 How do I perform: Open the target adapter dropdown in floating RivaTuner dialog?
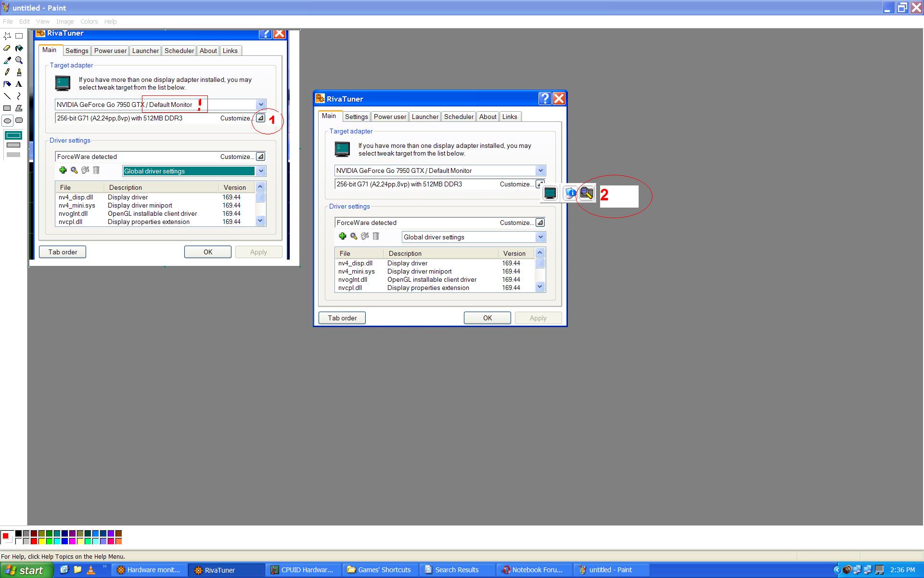[540, 171]
